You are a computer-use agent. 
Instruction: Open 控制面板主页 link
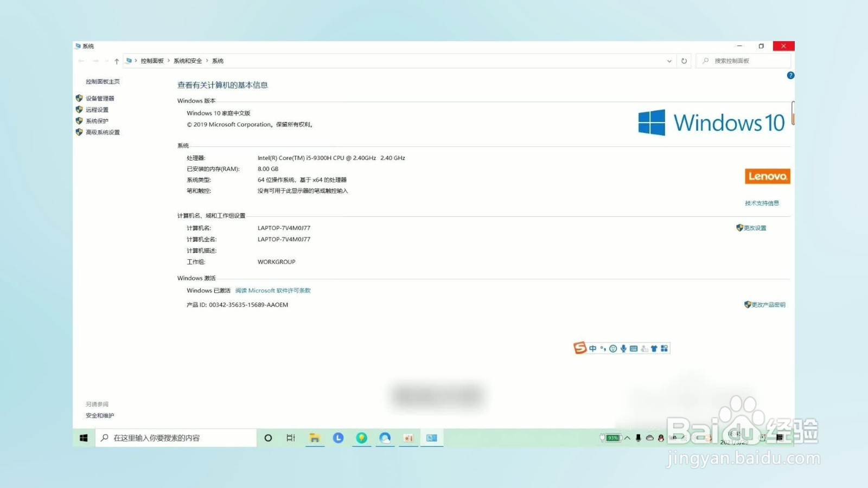click(x=103, y=82)
